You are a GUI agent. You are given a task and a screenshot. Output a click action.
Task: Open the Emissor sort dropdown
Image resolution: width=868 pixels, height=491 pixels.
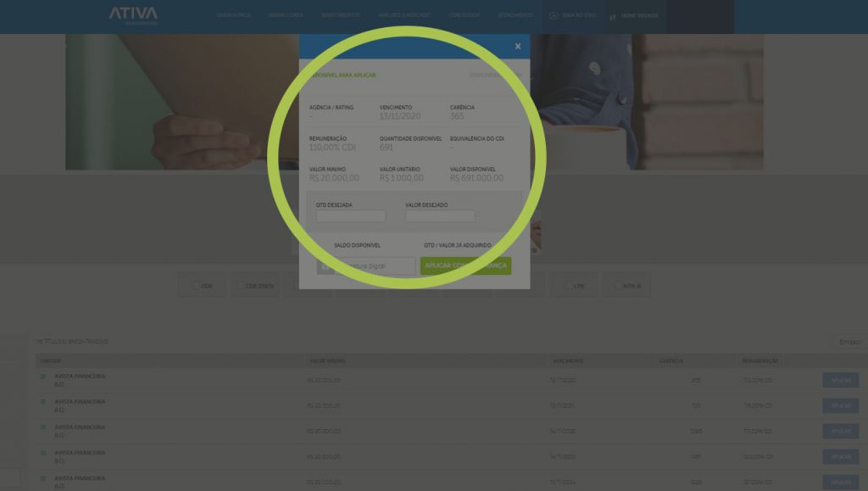click(x=849, y=342)
